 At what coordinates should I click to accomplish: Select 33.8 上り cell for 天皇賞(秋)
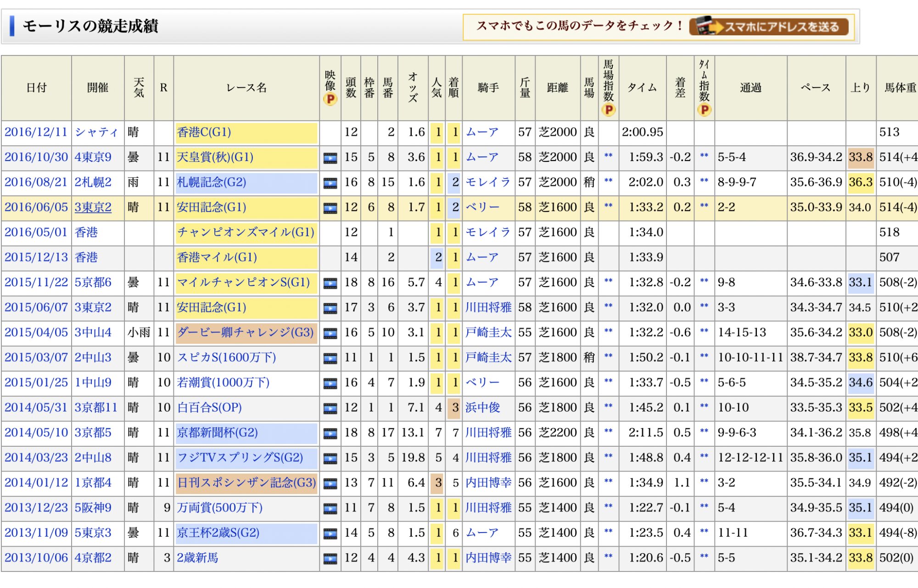point(861,157)
